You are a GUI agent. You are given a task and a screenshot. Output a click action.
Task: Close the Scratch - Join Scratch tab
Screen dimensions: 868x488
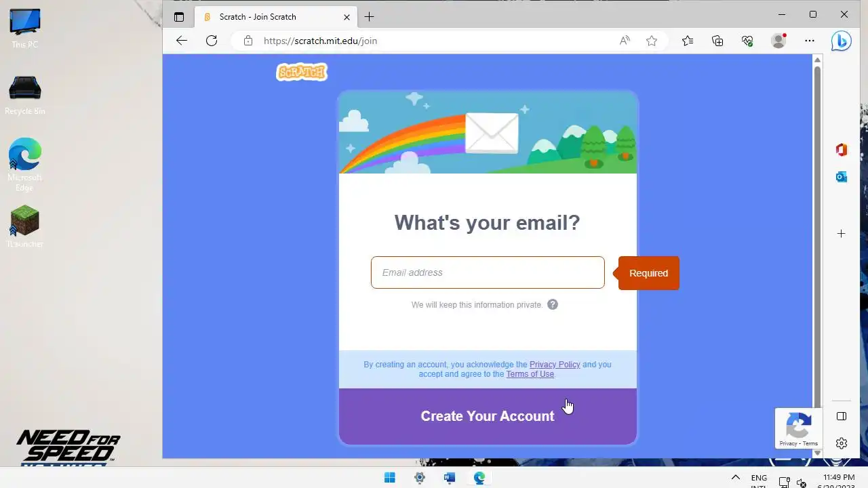347,17
